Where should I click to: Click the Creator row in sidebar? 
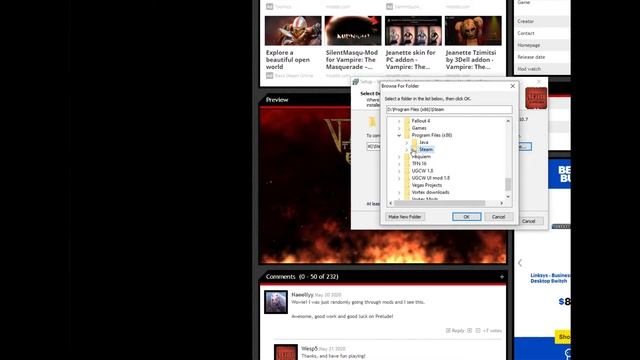(542, 21)
